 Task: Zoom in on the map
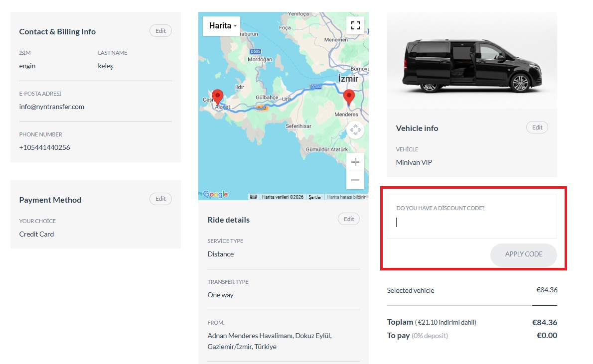tap(355, 162)
